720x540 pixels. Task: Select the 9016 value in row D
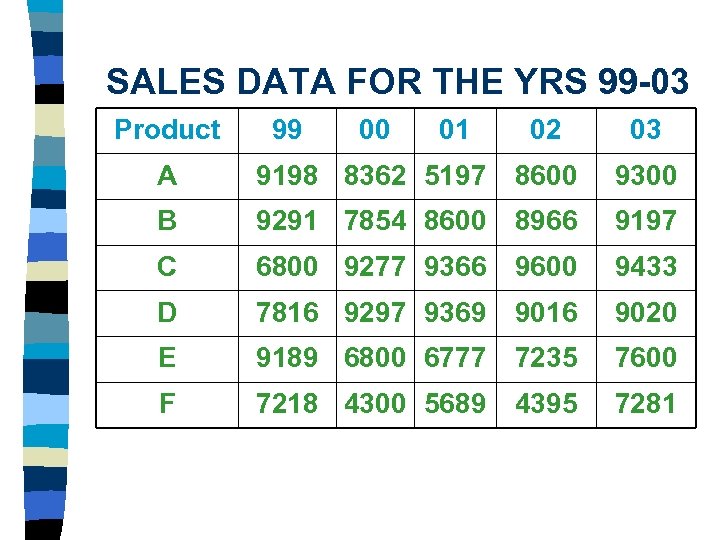[x=545, y=312]
